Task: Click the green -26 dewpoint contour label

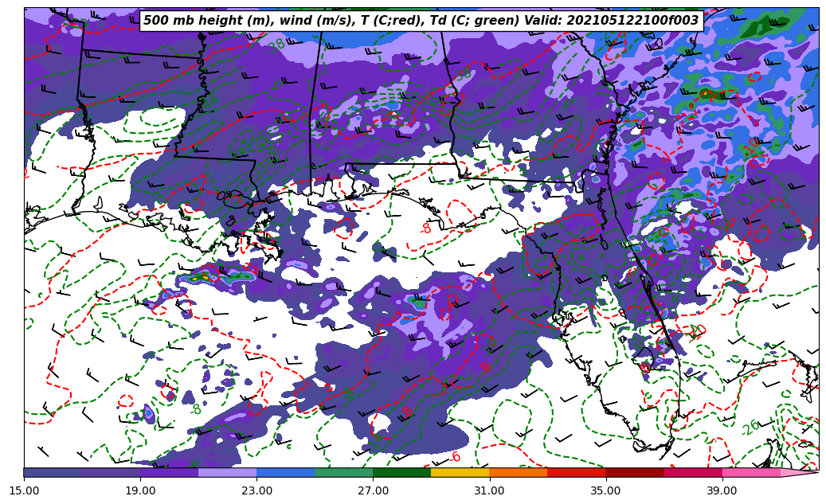Action: pos(750,428)
